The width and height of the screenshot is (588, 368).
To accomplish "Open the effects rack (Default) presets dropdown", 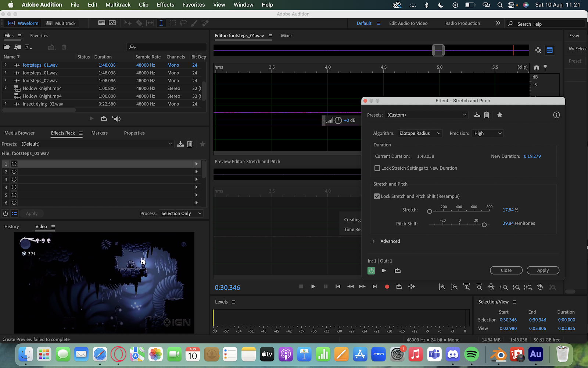I will click(x=97, y=144).
